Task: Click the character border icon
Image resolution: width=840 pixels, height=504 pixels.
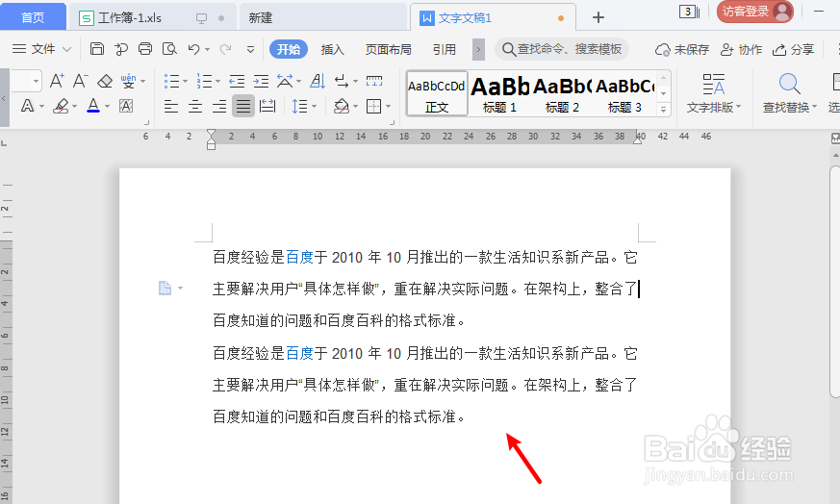Action: [126, 106]
